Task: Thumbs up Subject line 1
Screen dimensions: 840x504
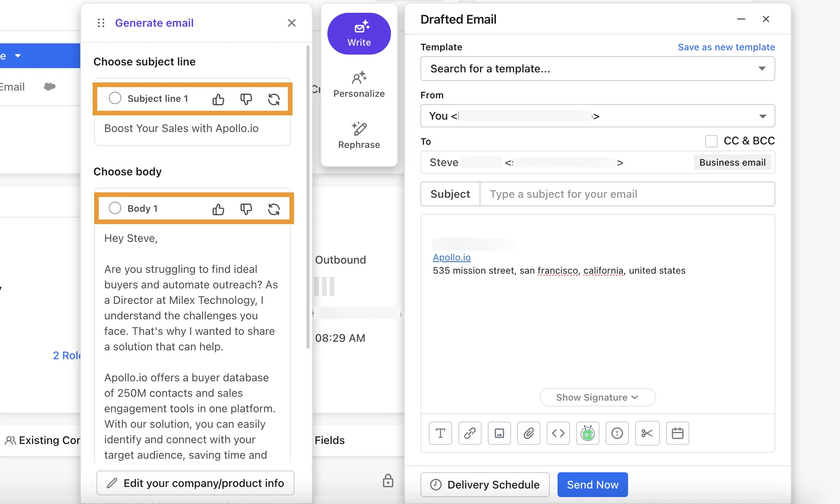Action: pyautogui.click(x=218, y=99)
